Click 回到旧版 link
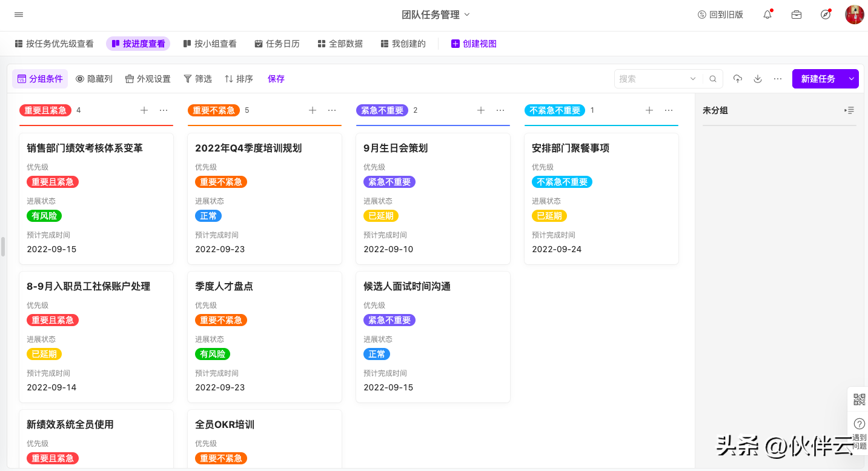The height and width of the screenshot is (471, 868). pos(720,15)
